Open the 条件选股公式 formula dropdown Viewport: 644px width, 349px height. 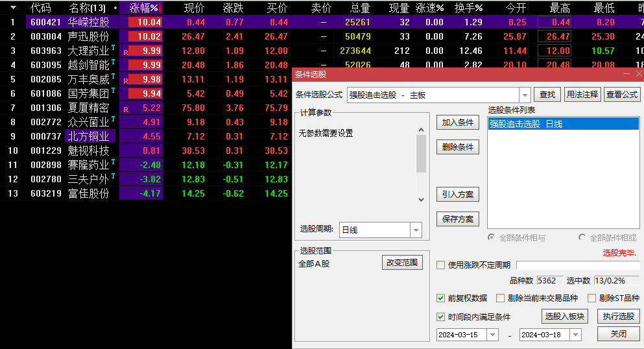[525, 95]
